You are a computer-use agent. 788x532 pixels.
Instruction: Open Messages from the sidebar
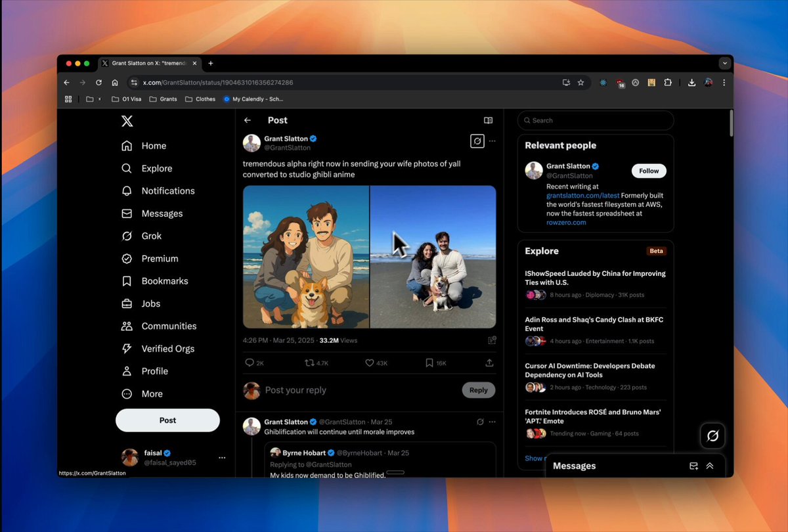[x=152, y=213]
